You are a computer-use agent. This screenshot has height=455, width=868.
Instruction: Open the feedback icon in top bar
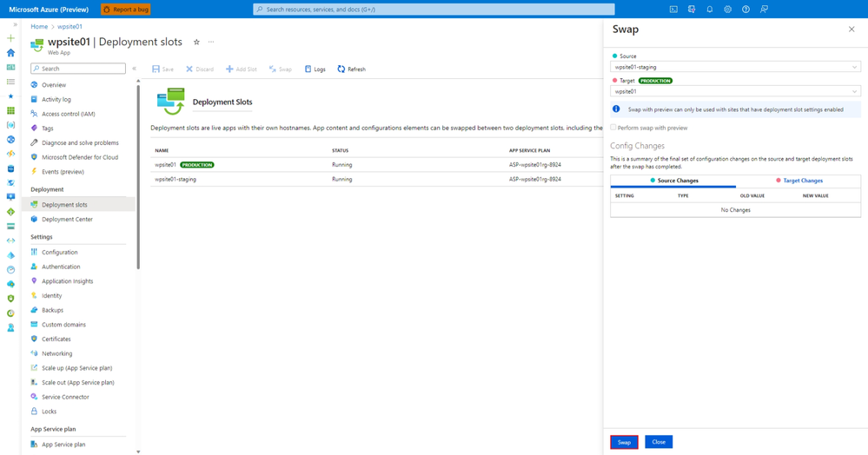click(764, 10)
